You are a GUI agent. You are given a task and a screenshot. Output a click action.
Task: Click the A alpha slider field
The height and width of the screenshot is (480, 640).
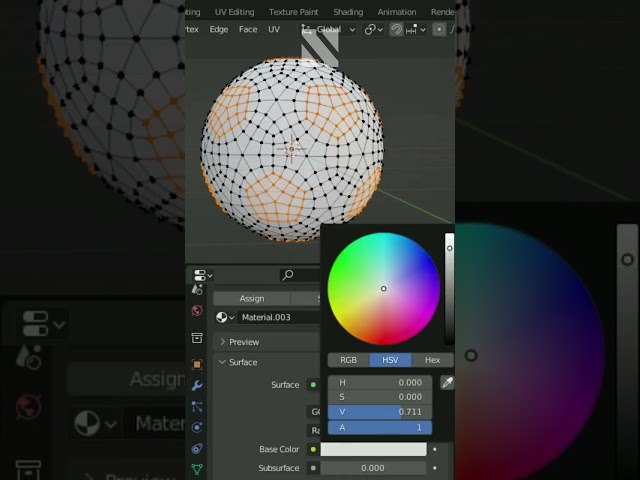tap(380, 427)
